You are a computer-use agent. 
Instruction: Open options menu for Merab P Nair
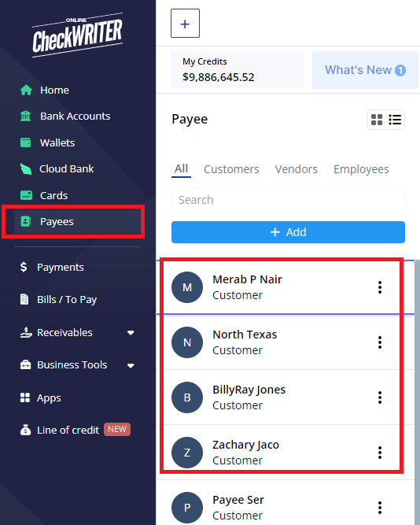pyautogui.click(x=380, y=287)
